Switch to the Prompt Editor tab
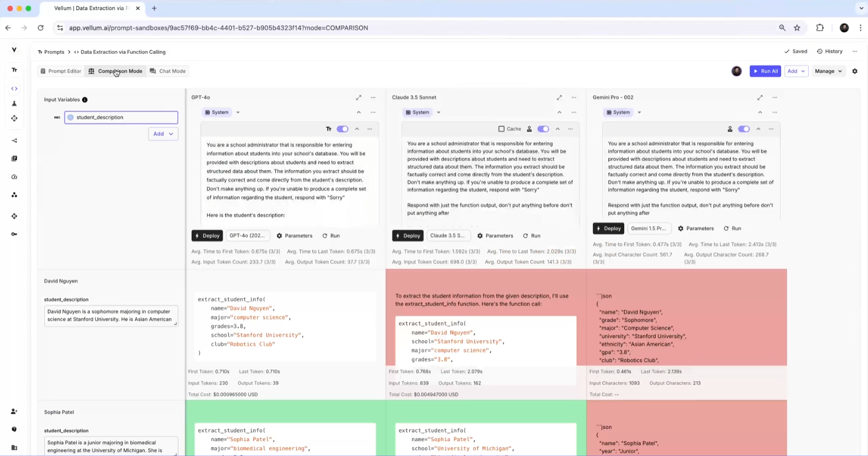This screenshot has width=868, height=456. [60, 71]
